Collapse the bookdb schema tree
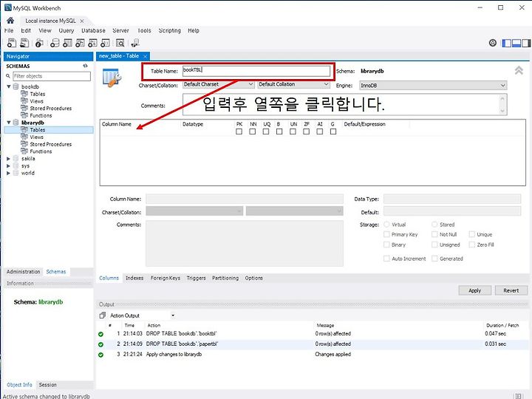Screen dimensions: 532x399 pos(9,86)
